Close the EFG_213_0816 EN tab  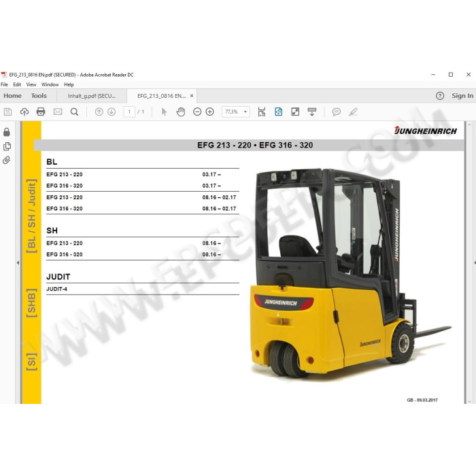[x=192, y=96]
